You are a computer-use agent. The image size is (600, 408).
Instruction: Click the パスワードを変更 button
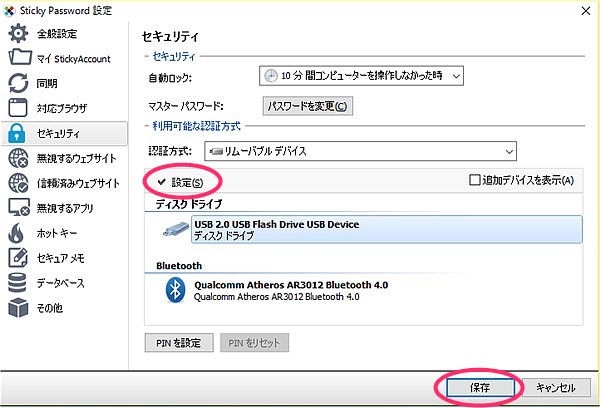pos(308,106)
